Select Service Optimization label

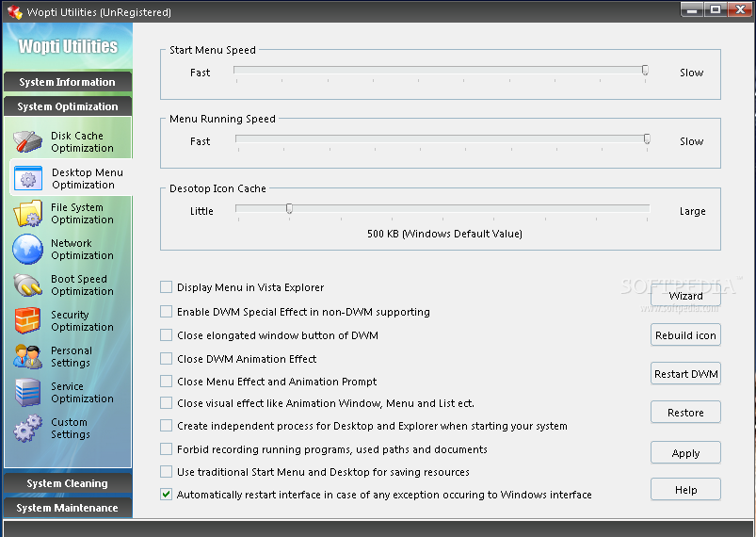pyautogui.click(x=83, y=392)
